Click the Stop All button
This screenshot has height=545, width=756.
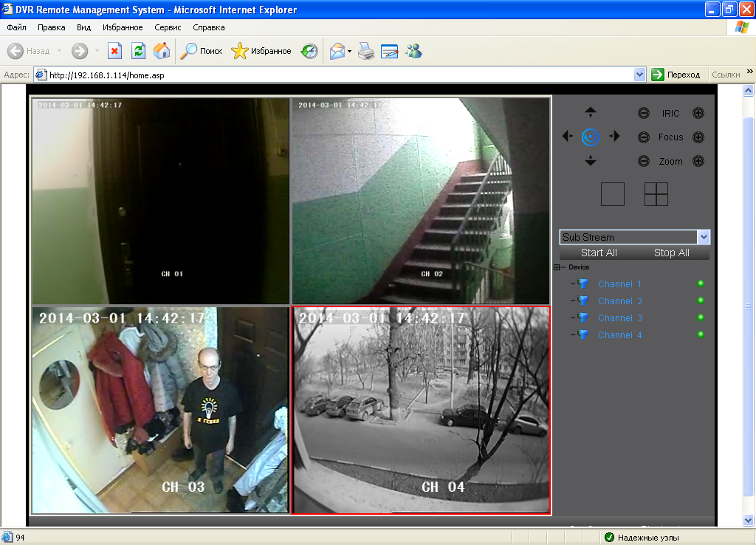[x=671, y=253]
